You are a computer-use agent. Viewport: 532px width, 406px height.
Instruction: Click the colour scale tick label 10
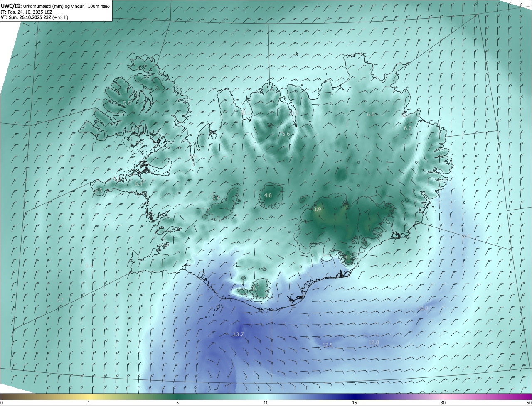coord(266,403)
